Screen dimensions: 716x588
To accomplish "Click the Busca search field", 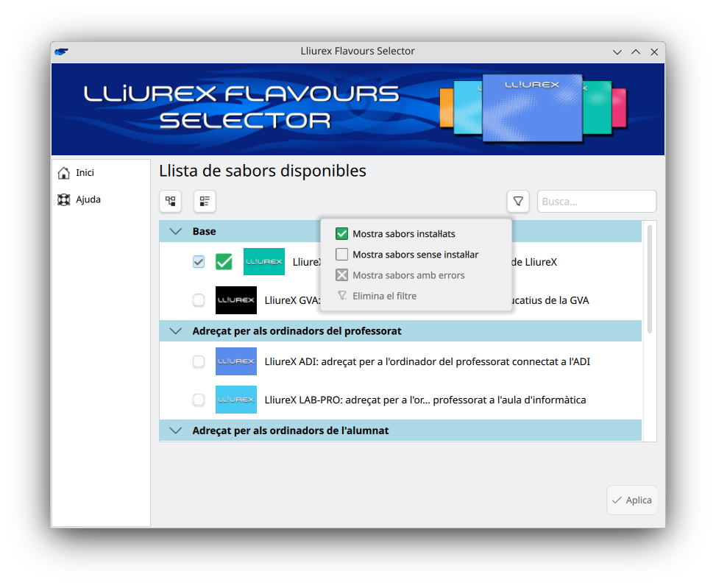I will [x=596, y=201].
